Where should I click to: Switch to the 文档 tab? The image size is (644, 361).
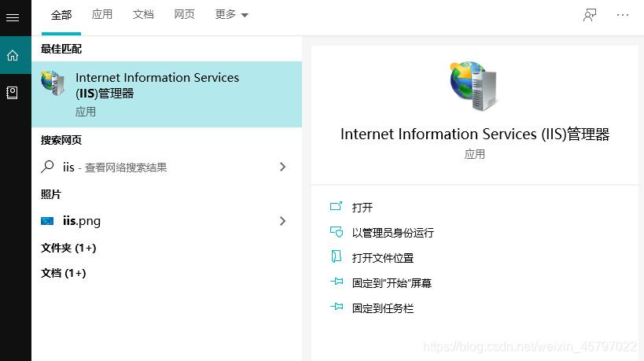143,14
